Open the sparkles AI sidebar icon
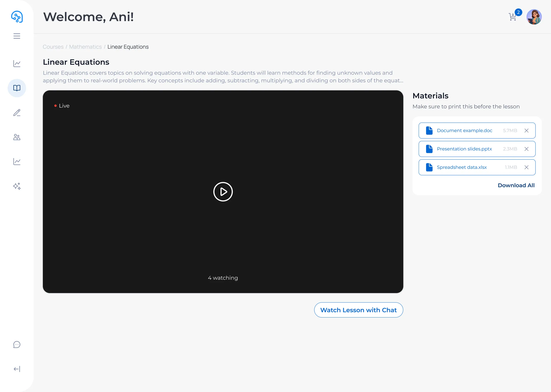The width and height of the screenshot is (551, 392). 17,186
